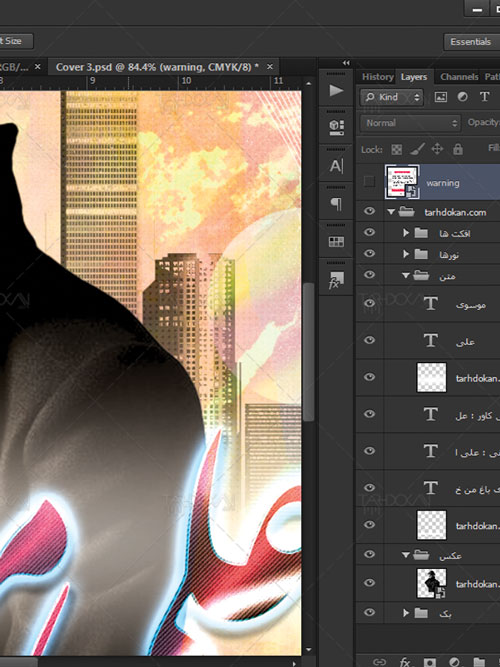Viewport: 500px width, 667px height.
Task: Create a new group folder icon
Action: tap(479, 662)
